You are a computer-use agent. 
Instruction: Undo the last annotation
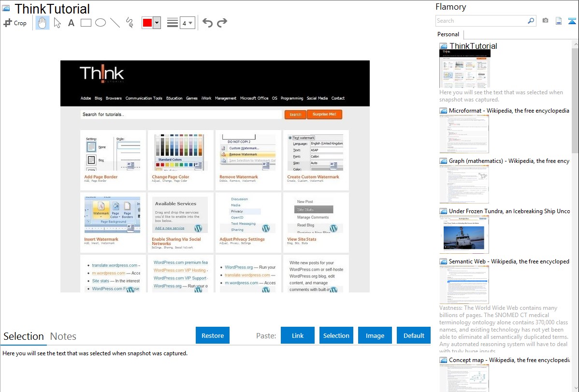[207, 23]
